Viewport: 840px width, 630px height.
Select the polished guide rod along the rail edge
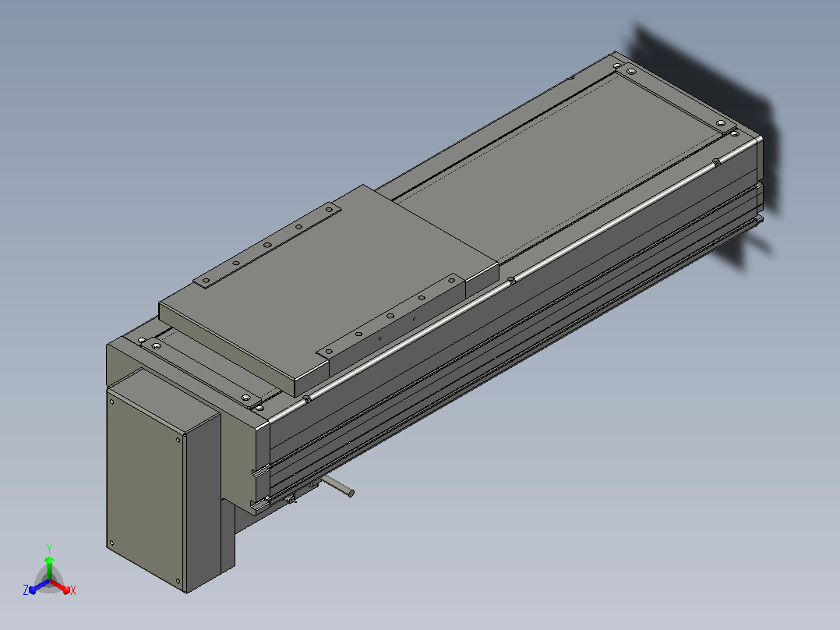point(514,279)
